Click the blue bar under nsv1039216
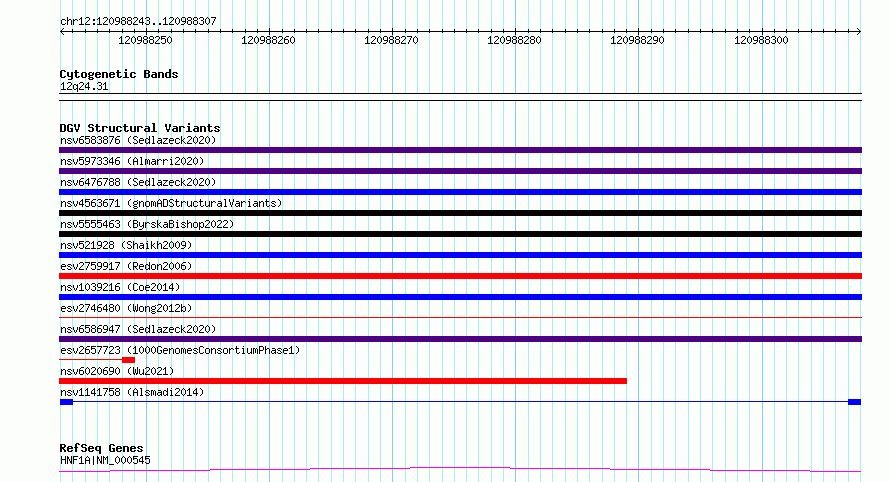This screenshot has height=482, width=890. pyautogui.click(x=460, y=297)
